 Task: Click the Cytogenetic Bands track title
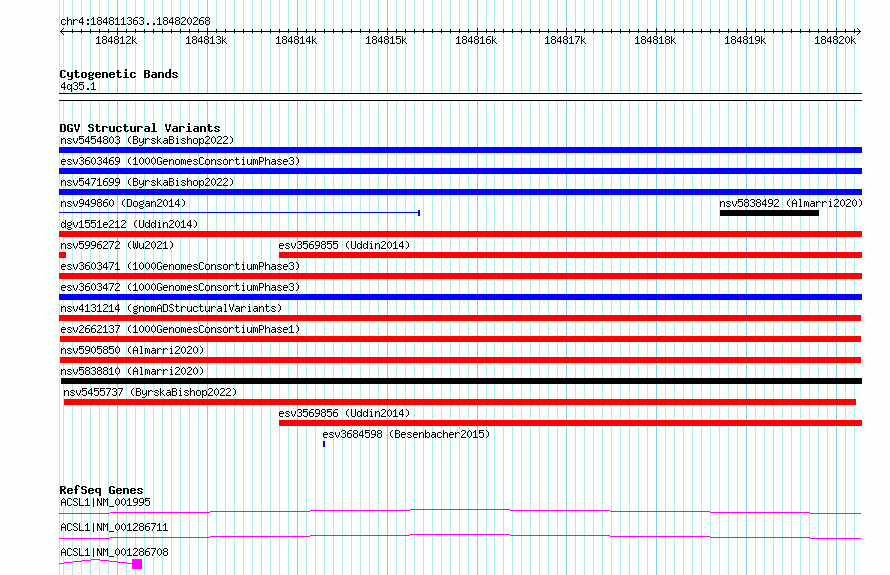click(119, 74)
